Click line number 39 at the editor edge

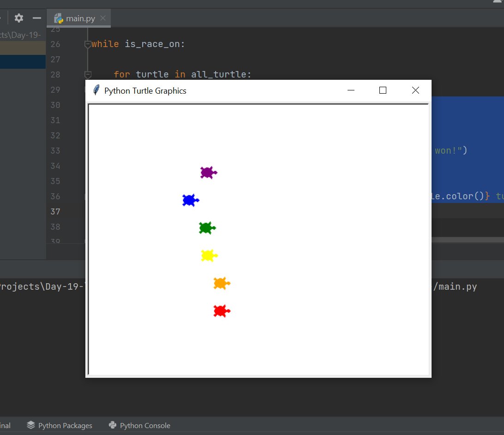pos(55,240)
